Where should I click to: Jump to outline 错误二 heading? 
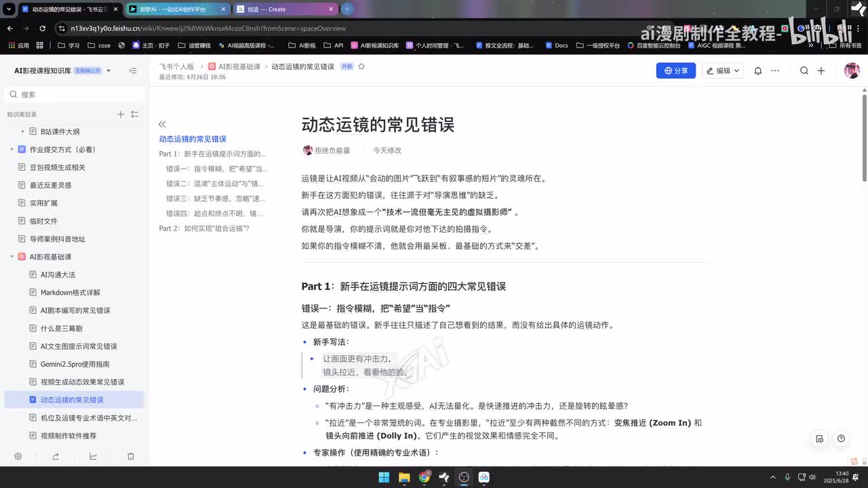coord(215,184)
